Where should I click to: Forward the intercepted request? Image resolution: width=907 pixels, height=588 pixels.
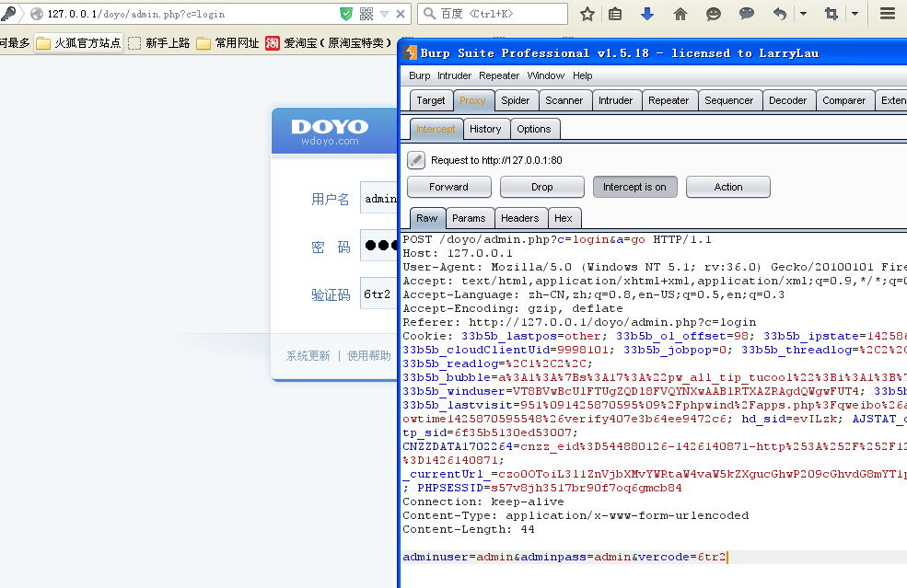click(x=448, y=187)
